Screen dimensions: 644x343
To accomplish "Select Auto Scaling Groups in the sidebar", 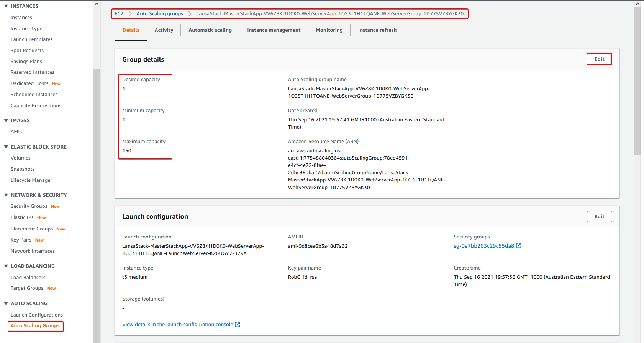I will [x=35, y=326].
